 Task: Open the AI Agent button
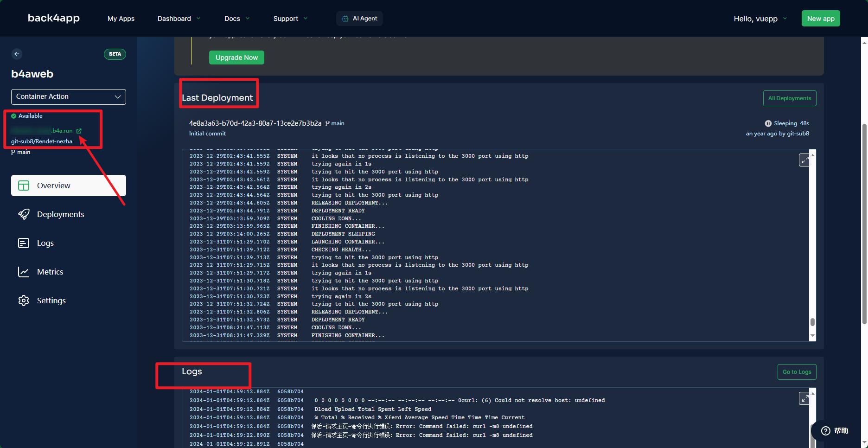(359, 19)
